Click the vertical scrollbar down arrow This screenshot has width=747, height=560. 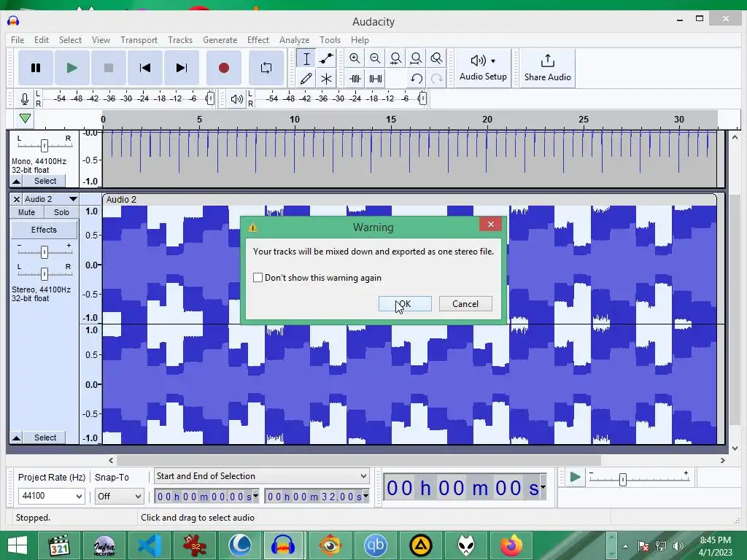[x=735, y=448]
